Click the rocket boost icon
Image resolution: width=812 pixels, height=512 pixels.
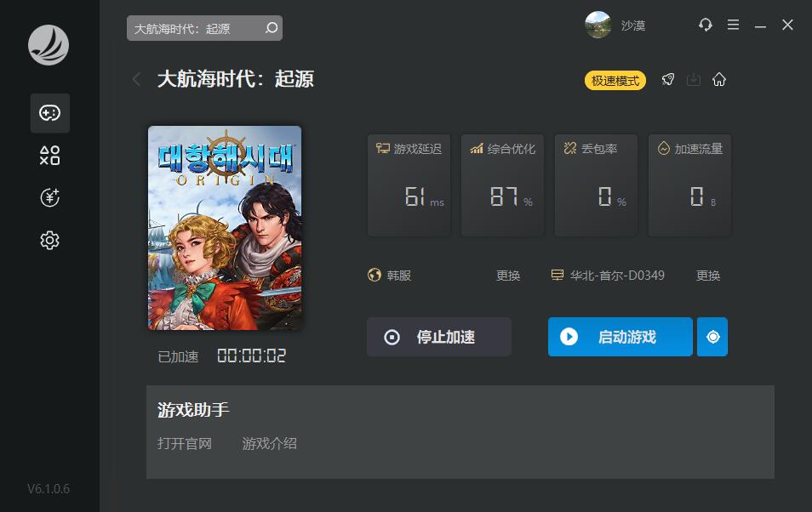pos(668,80)
